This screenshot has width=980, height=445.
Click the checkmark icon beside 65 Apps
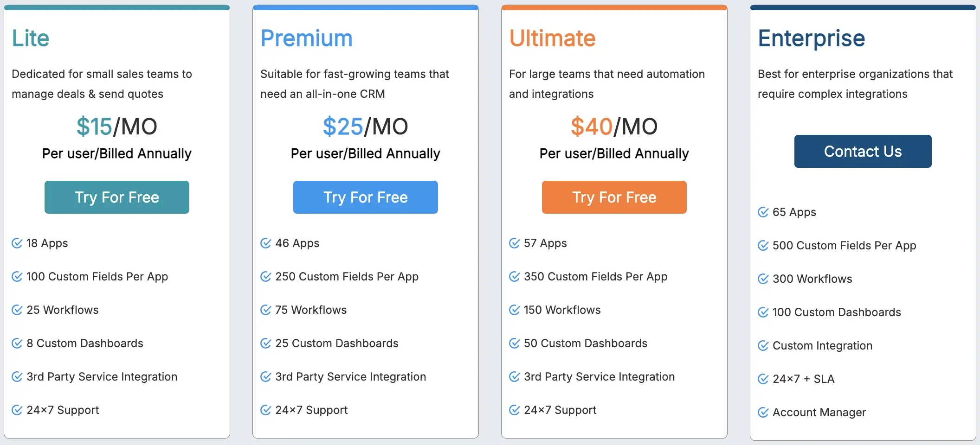coord(763,212)
